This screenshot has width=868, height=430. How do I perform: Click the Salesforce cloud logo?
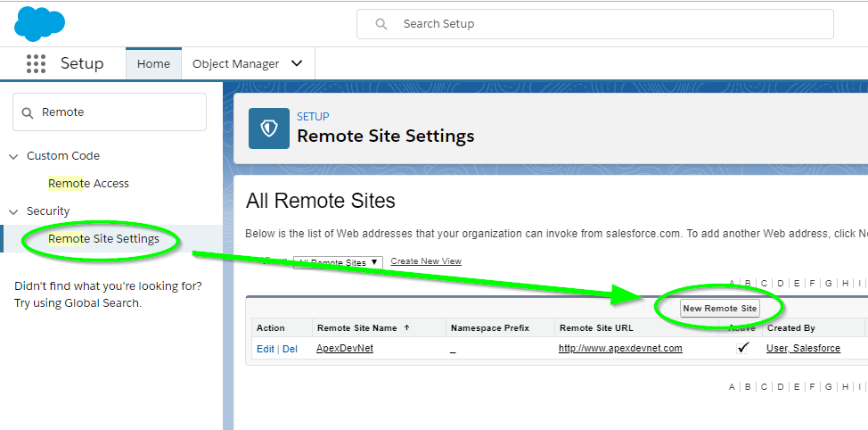pos(40,24)
